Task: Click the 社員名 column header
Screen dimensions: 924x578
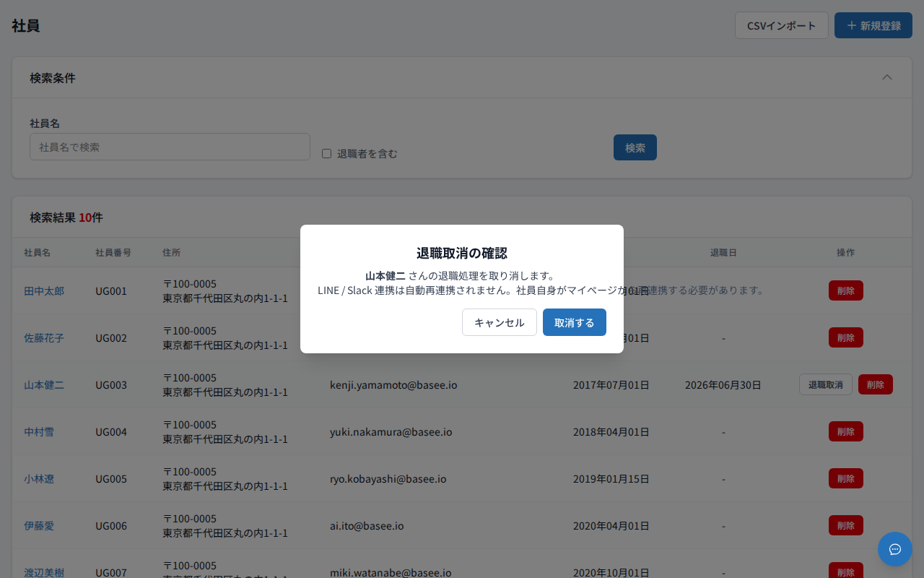Action: [38, 253]
